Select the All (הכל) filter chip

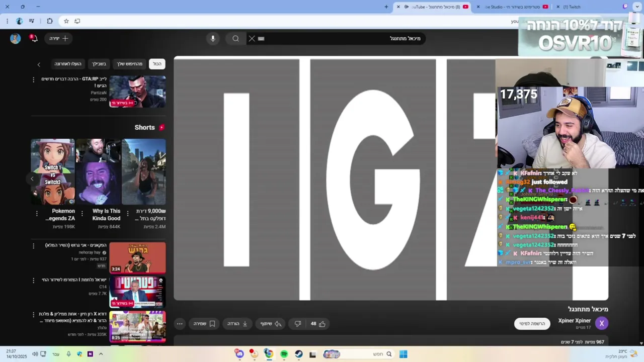[x=157, y=64]
